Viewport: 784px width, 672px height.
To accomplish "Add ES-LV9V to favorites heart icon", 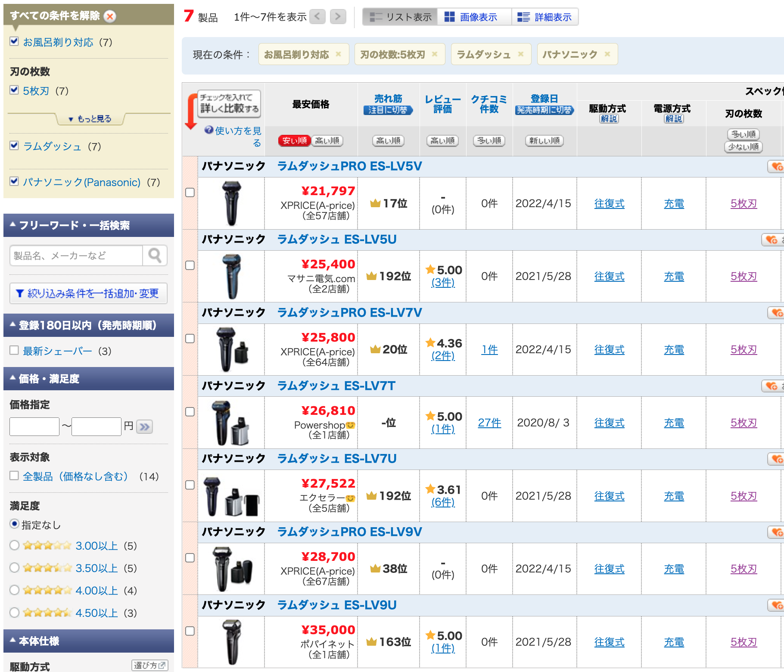I will pyautogui.click(x=777, y=532).
